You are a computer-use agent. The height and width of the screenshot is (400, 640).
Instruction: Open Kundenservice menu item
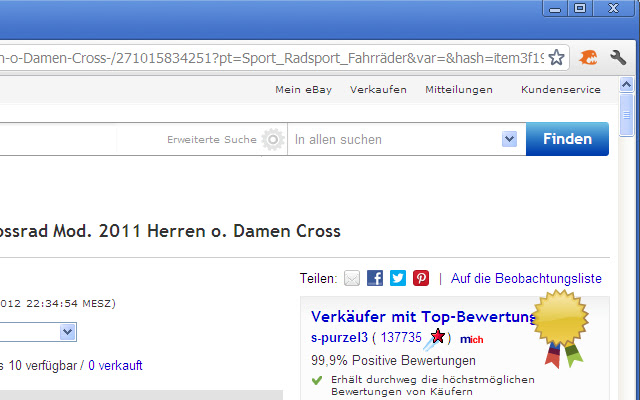click(x=561, y=90)
